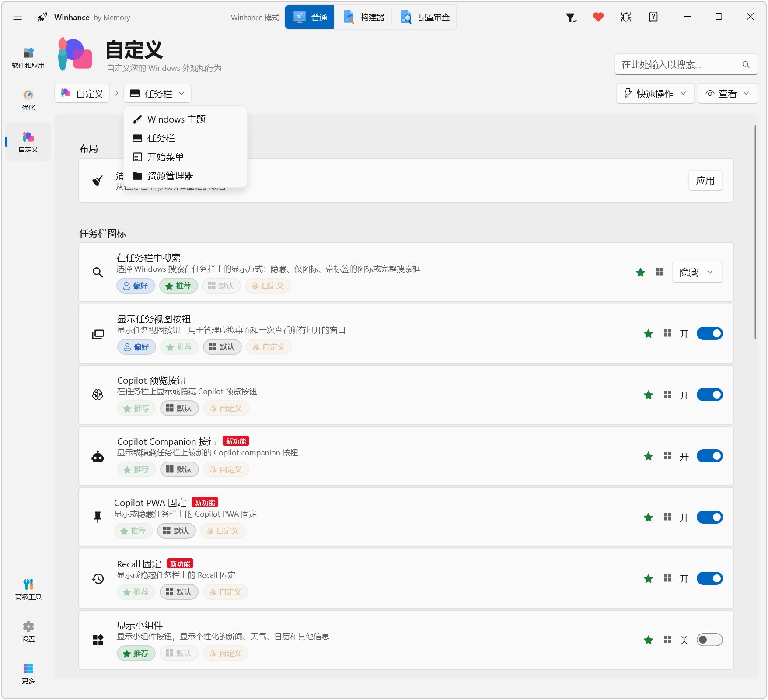Click the bug report icon
Screen dimensions: 768x700
[626, 17]
